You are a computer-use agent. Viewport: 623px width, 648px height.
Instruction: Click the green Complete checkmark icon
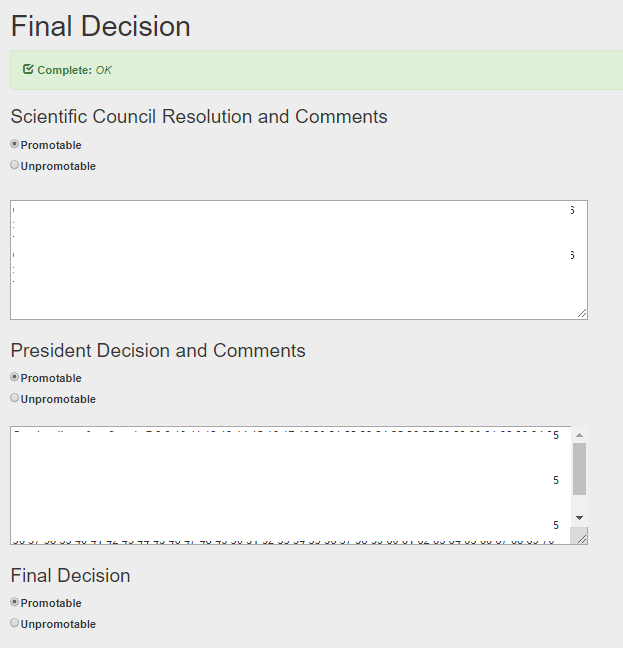tap(28, 69)
